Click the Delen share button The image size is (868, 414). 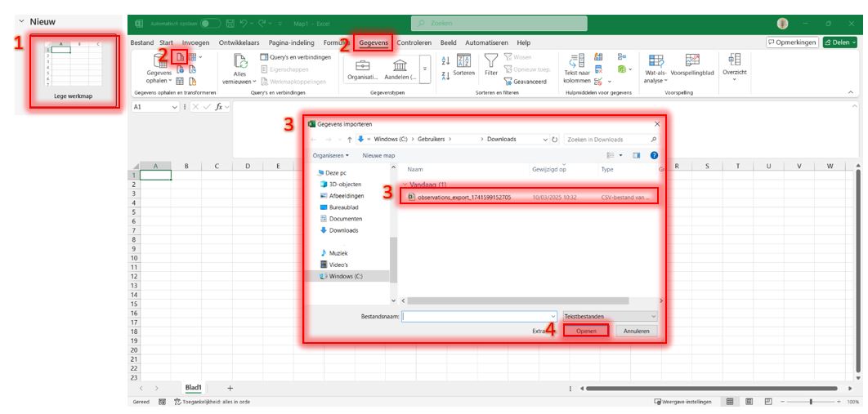click(x=839, y=42)
